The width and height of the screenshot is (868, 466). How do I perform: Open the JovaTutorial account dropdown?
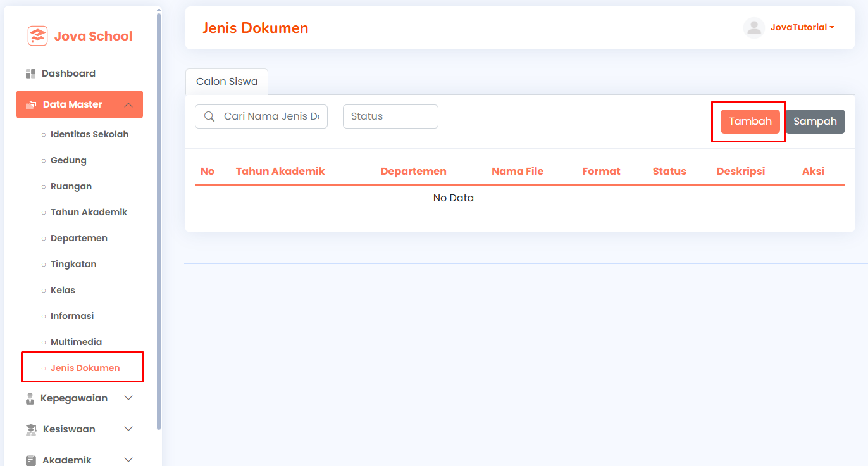click(802, 28)
